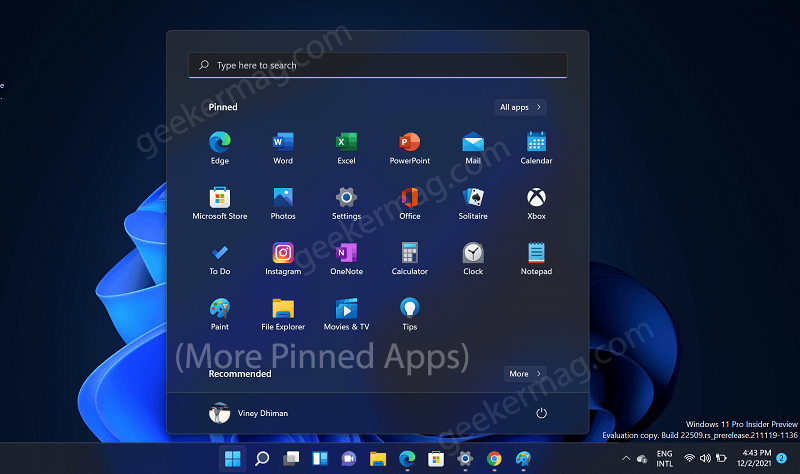Open Microsoft Store from pinned apps
This screenshot has width=800, height=474.
pos(220,203)
